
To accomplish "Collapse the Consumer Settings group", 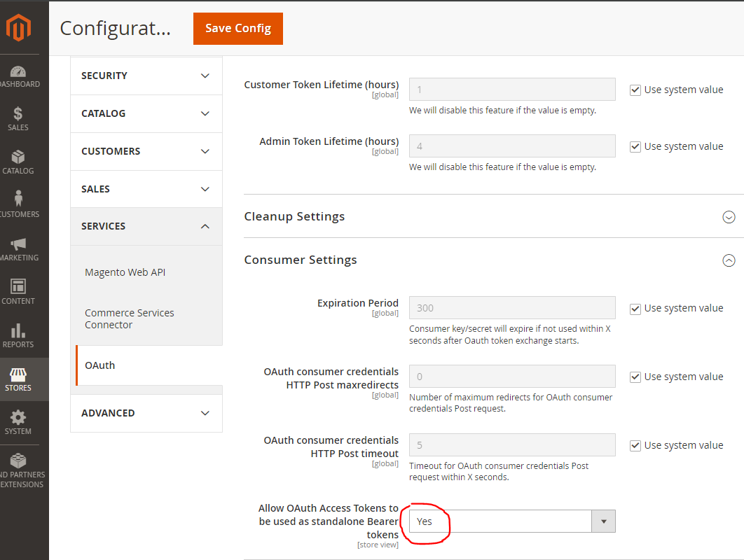I will coord(729,260).
